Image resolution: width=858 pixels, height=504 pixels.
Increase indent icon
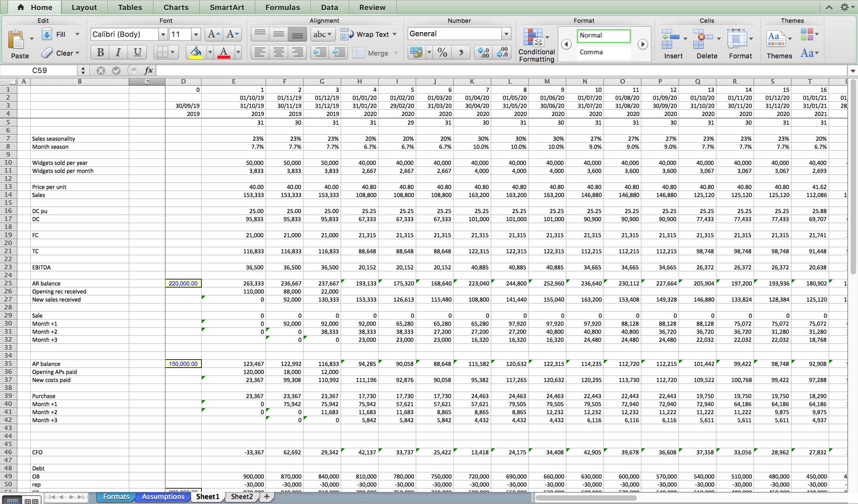339,52
